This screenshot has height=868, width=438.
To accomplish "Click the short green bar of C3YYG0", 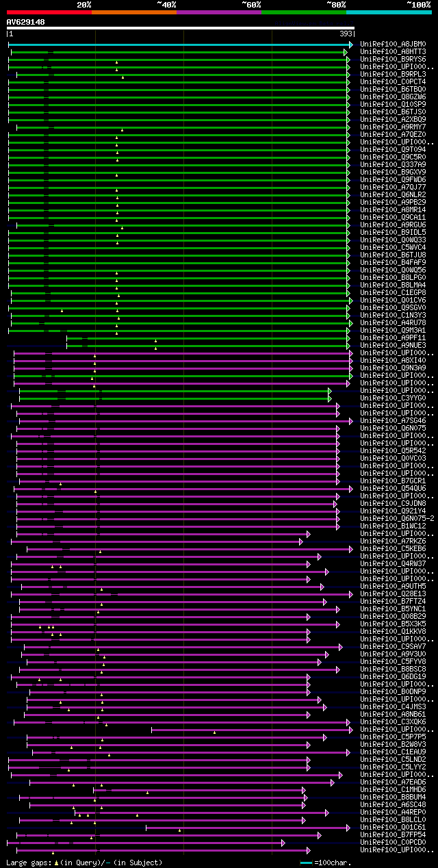I will (x=175, y=398).
